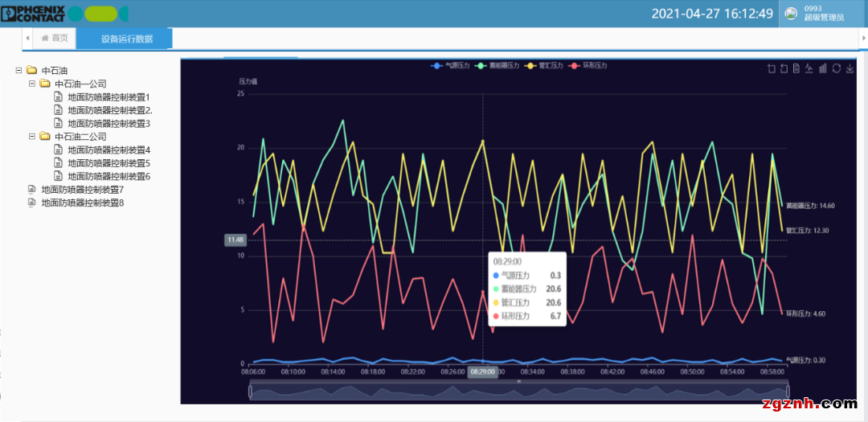
Task: Click the 管汇压力: 12.30 end label
Action: (808, 231)
